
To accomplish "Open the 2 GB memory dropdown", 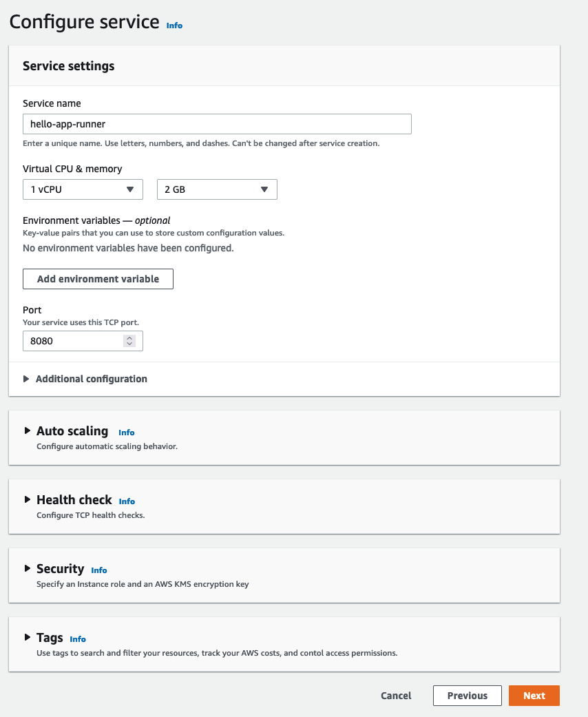I will tap(217, 189).
